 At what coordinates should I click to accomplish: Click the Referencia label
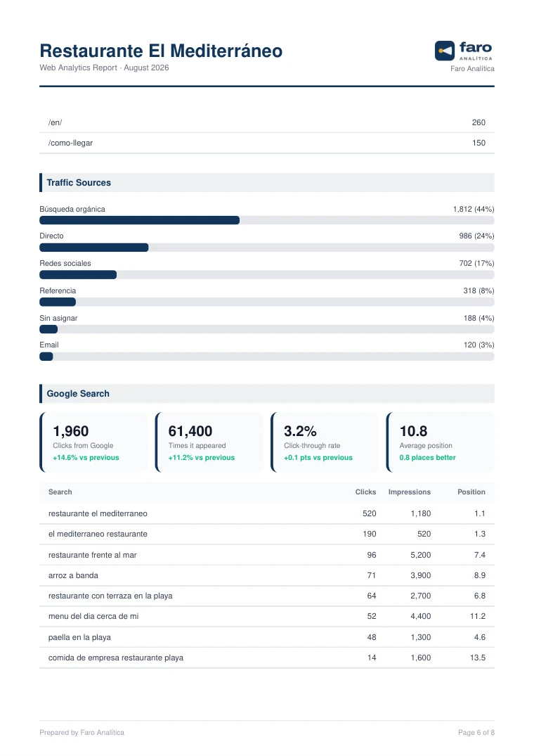click(x=58, y=290)
